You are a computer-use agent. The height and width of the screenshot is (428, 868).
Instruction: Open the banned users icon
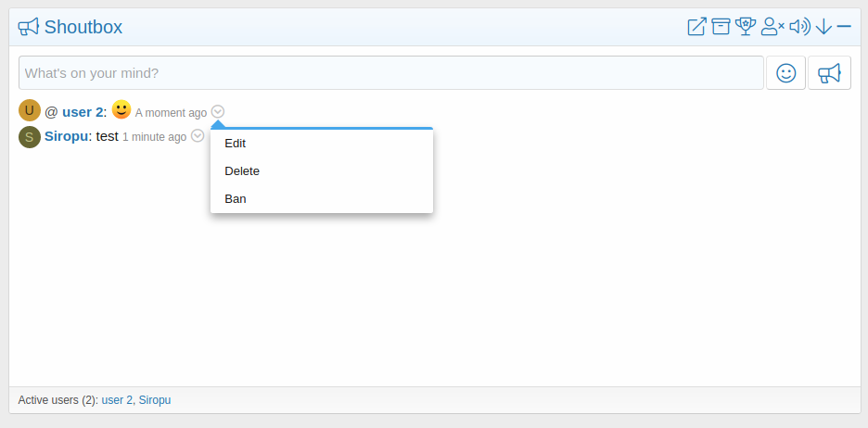772,27
